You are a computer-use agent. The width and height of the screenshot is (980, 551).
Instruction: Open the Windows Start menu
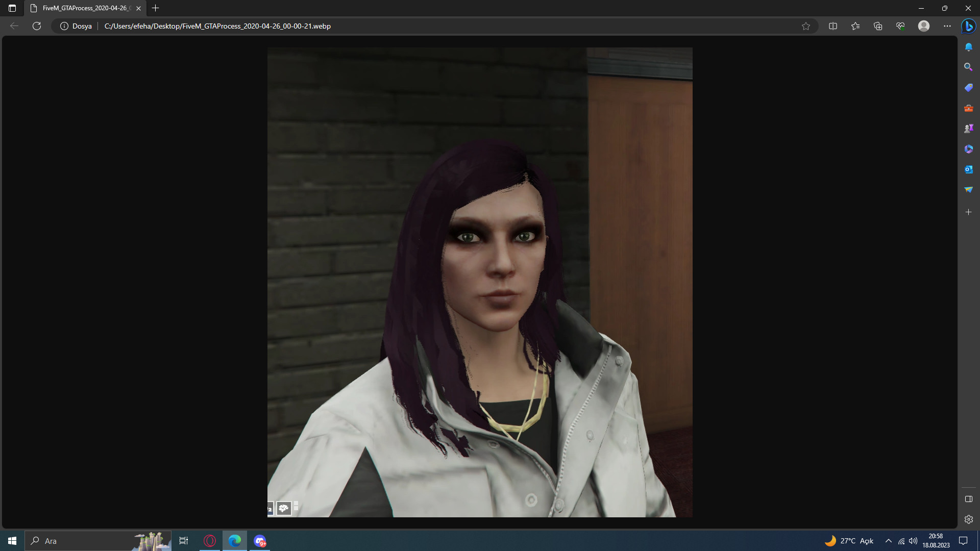pyautogui.click(x=12, y=541)
